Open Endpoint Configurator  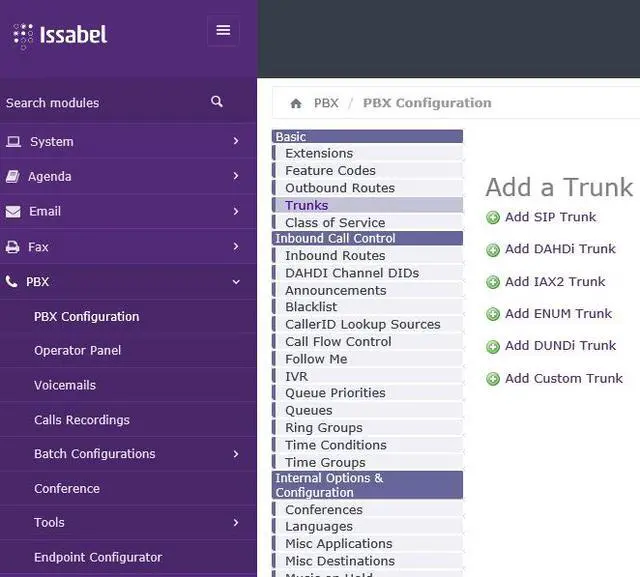coord(98,557)
